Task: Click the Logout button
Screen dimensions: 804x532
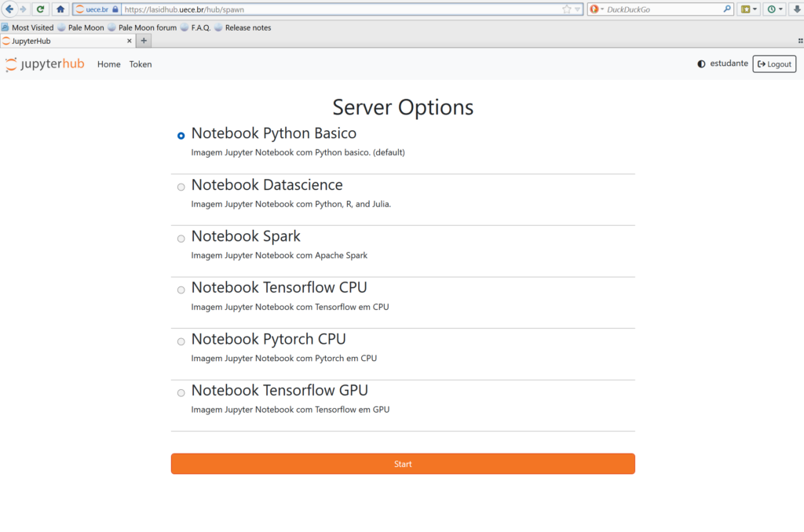Action: (x=774, y=64)
